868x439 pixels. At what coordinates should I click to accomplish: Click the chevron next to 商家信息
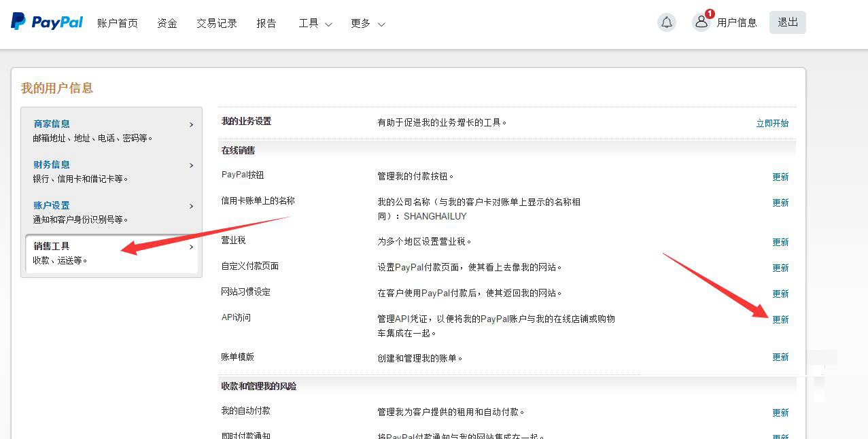tap(191, 124)
